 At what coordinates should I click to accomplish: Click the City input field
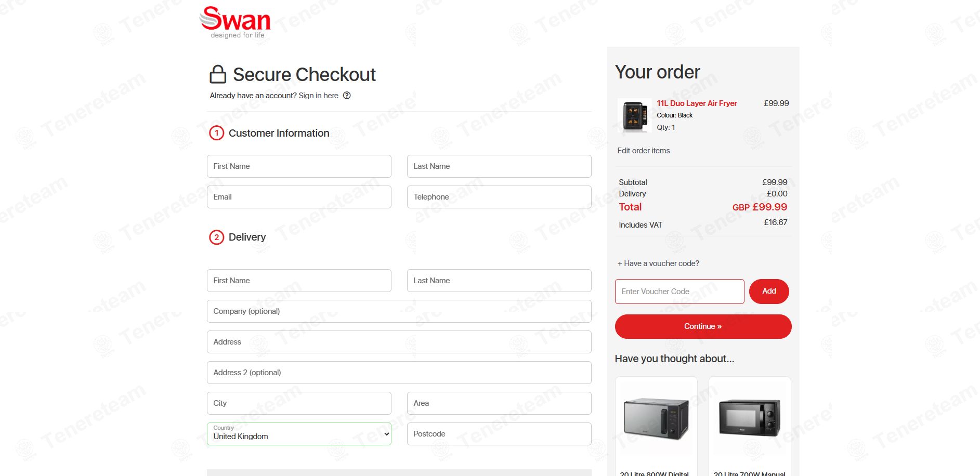coord(299,403)
